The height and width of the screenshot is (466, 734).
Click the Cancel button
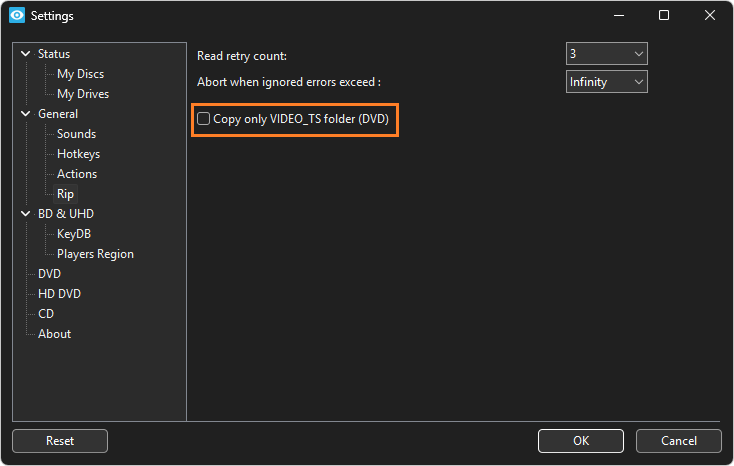coord(679,441)
